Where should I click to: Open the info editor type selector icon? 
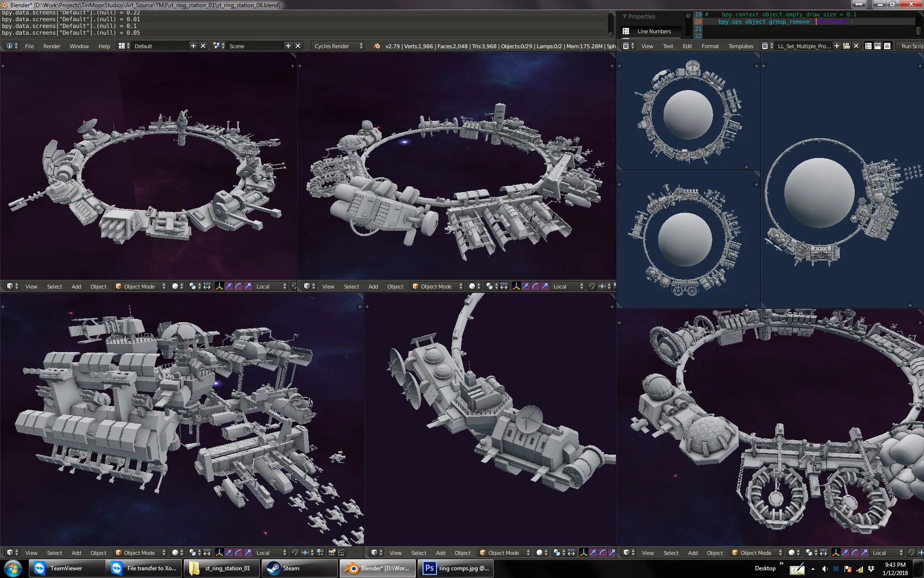coord(12,46)
